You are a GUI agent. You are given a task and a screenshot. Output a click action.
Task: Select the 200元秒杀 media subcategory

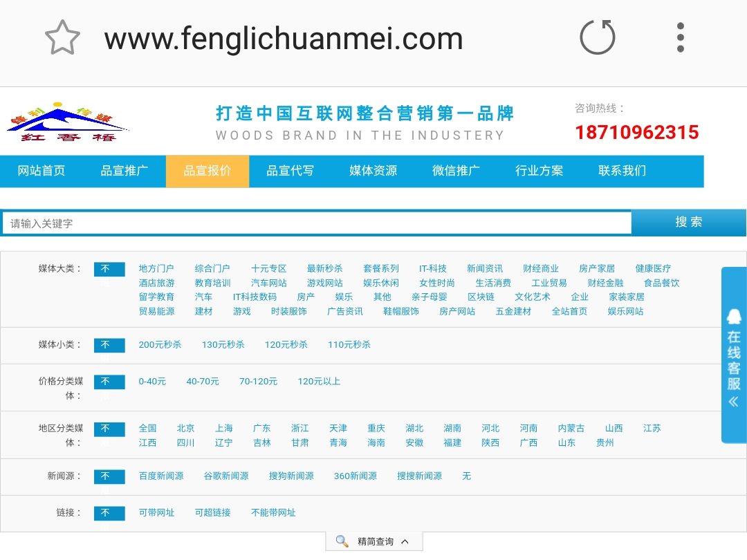[x=160, y=344]
